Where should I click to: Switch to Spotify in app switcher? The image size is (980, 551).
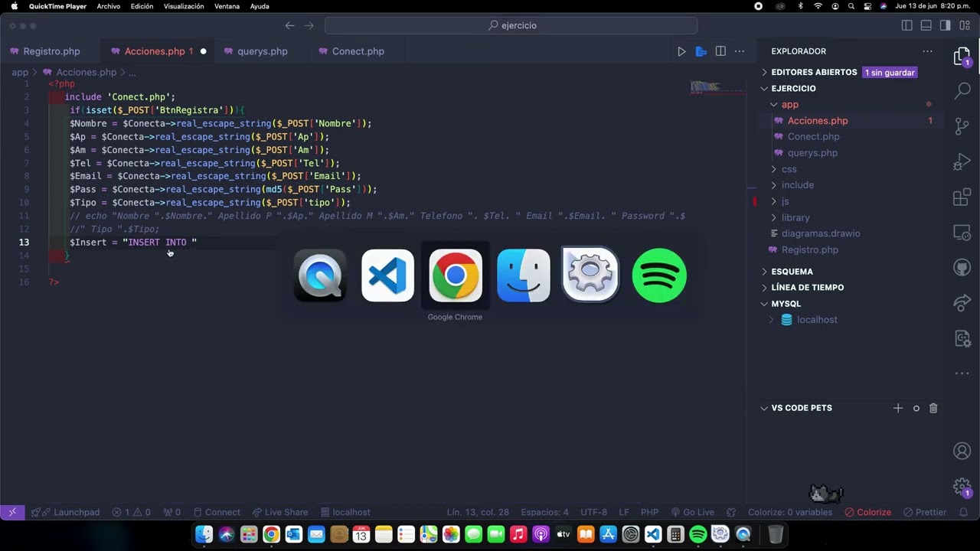(659, 275)
